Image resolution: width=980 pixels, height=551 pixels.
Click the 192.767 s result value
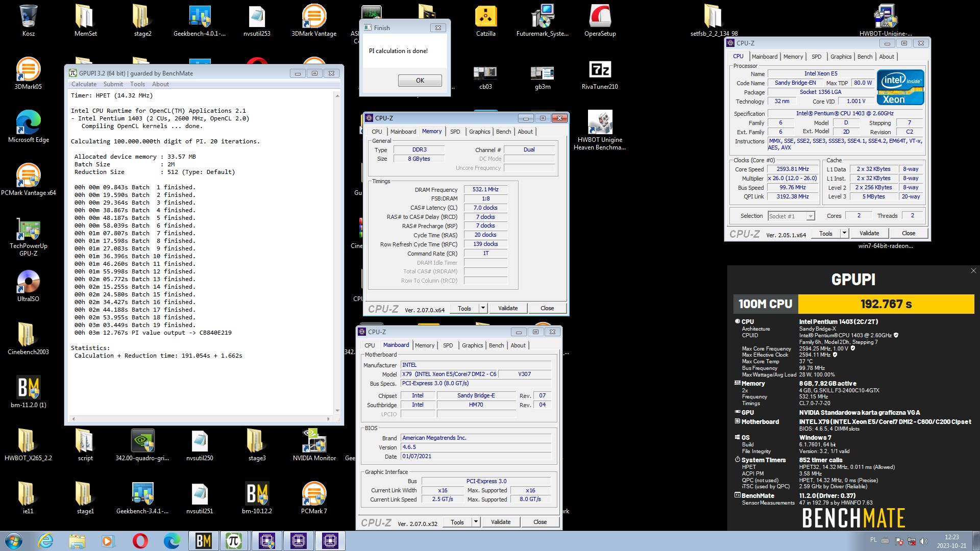[x=886, y=304]
